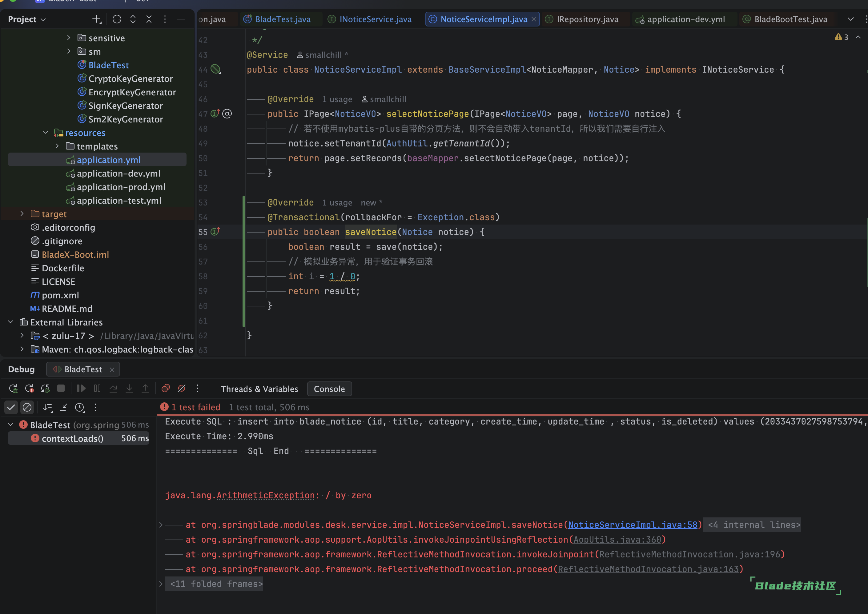Rerun failed tests in the Debug panel

pos(29,389)
